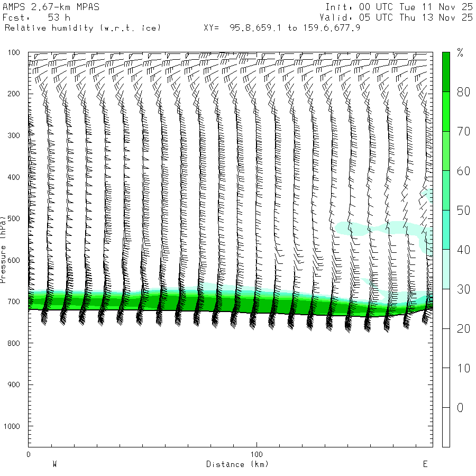Click the colorbar value '0'

point(460,408)
